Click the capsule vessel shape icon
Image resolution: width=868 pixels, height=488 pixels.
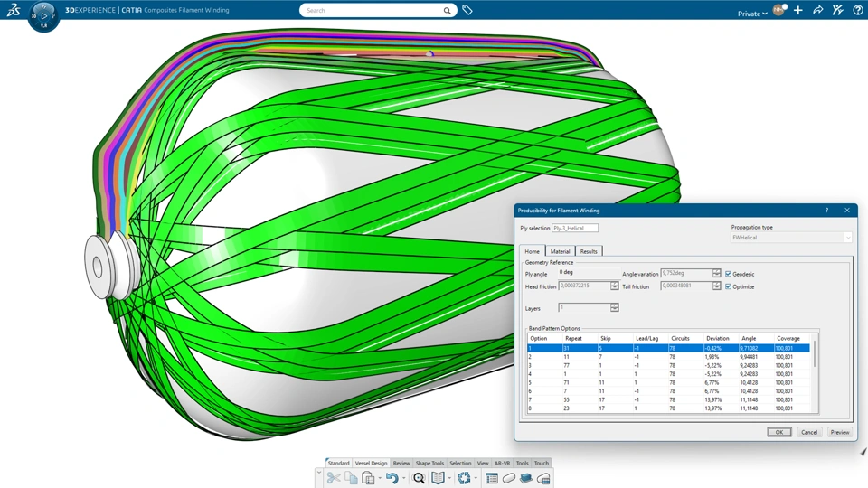(509, 478)
